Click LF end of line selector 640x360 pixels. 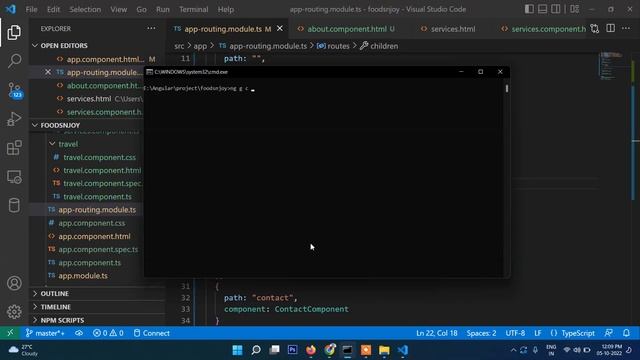(538, 333)
